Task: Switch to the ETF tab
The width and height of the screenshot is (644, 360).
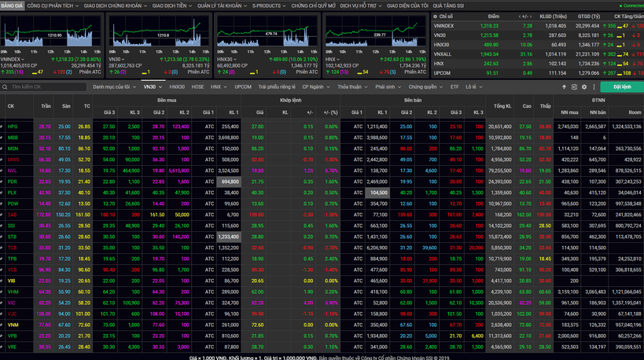Action: pos(454,87)
